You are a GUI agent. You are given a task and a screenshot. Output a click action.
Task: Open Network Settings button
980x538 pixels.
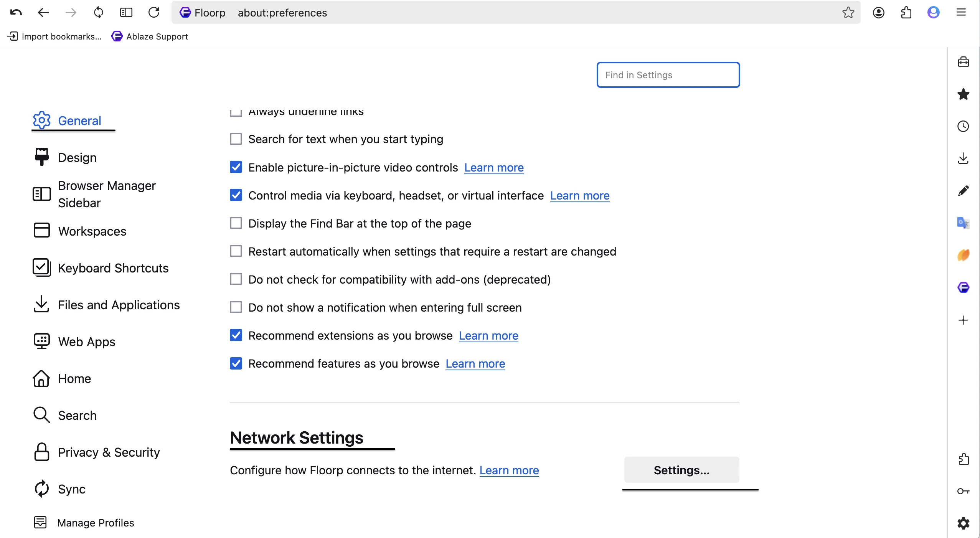coord(681,470)
